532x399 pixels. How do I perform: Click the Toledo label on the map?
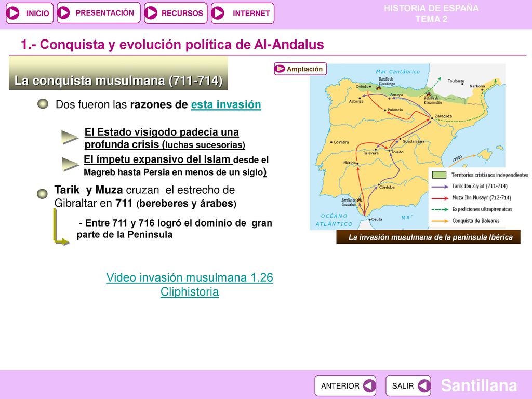pyautogui.click(x=397, y=152)
